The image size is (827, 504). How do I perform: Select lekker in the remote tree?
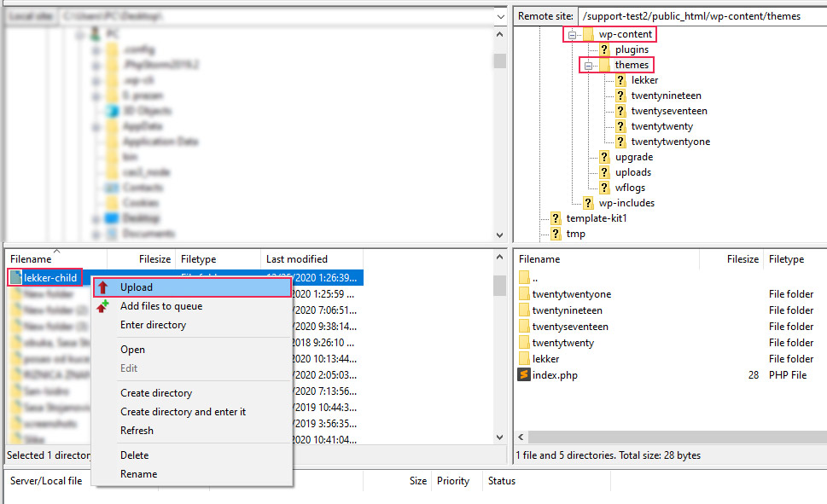644,80
